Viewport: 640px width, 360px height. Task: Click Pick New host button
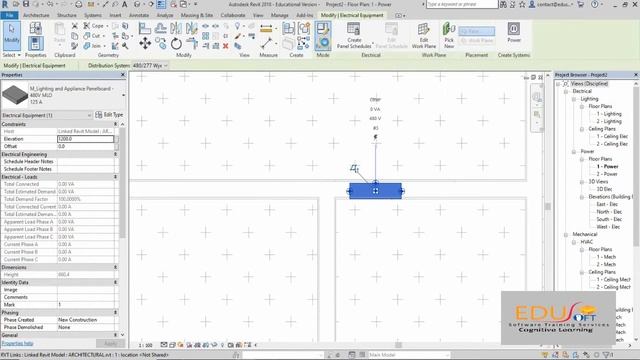[x=449, y=36]
